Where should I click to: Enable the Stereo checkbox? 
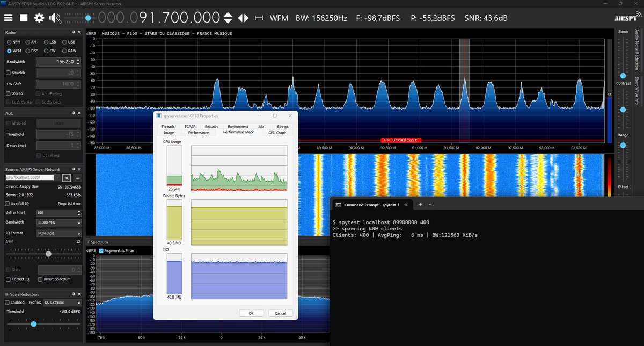click(x=8, y=93)
